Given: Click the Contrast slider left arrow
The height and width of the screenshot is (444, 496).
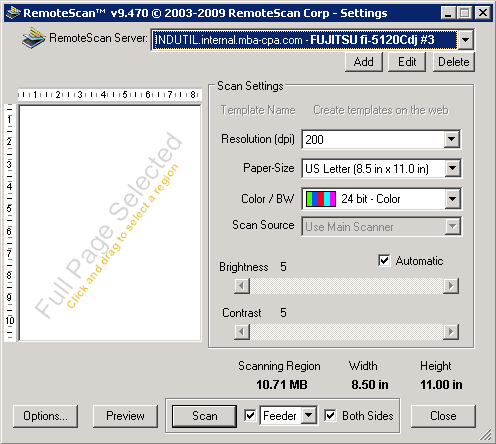Looking at the screenshot, I should tap(242, 332).
